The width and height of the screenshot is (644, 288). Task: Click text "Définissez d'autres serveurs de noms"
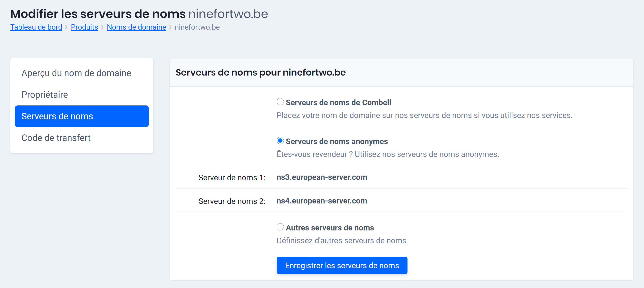pos(341,240)
